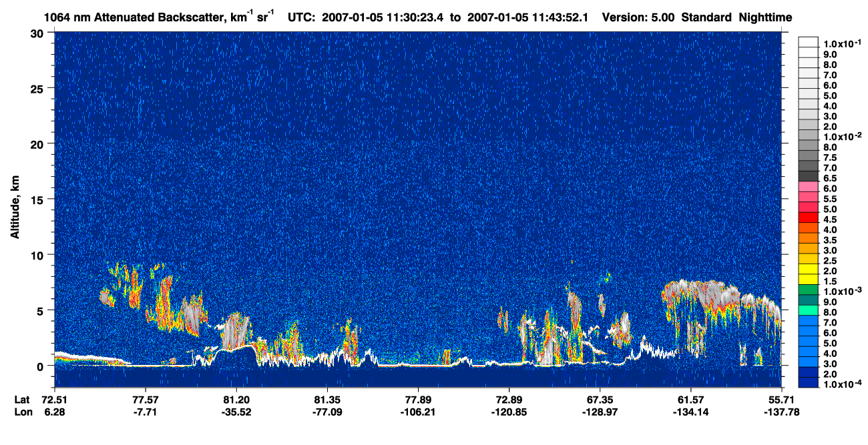The image size is (868, 445).
Task: Click colorbar label '3.5'
Action: [x=831, y=240]
